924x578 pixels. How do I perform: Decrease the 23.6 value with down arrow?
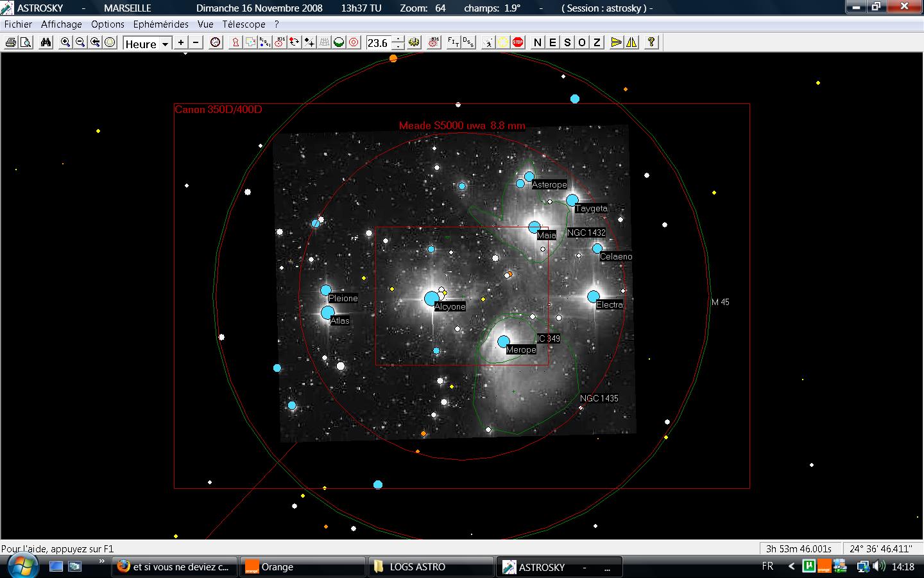[398, 47]
